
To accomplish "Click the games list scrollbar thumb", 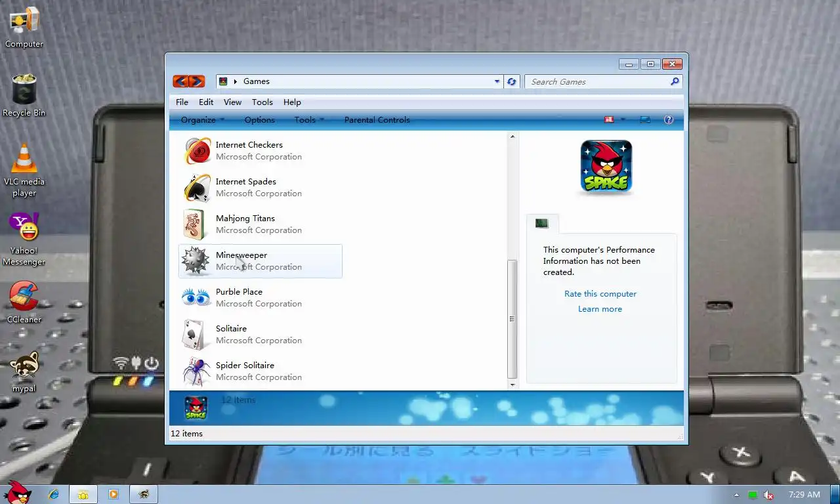I will pos(513,319).
